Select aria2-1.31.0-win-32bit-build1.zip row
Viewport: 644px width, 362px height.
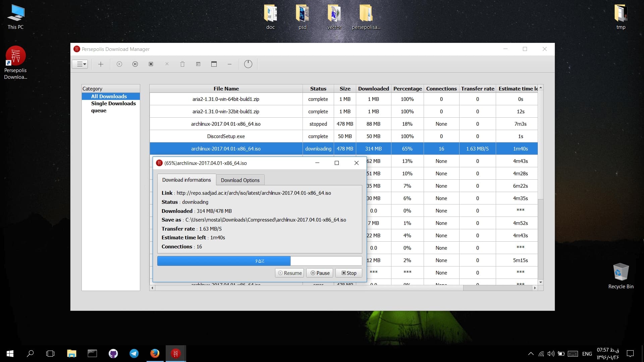pyautogui.click(x=343, y=111)
